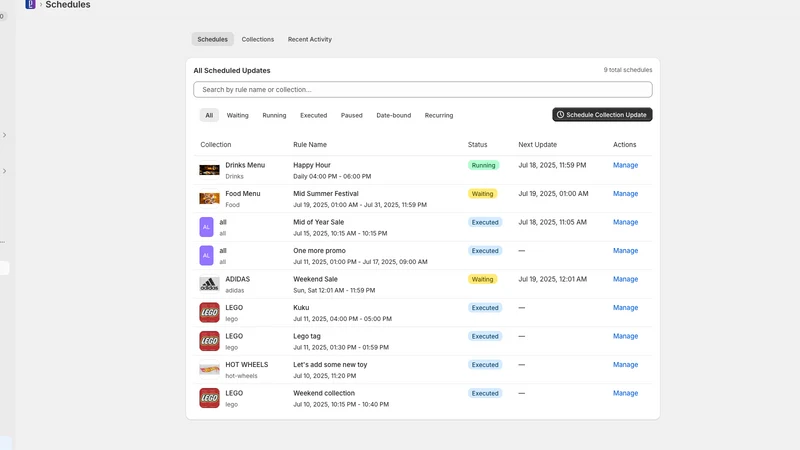The height and width of the screenshot is (450, 800).
Task: Click the ADIDAS collection name
Action: 238,280
